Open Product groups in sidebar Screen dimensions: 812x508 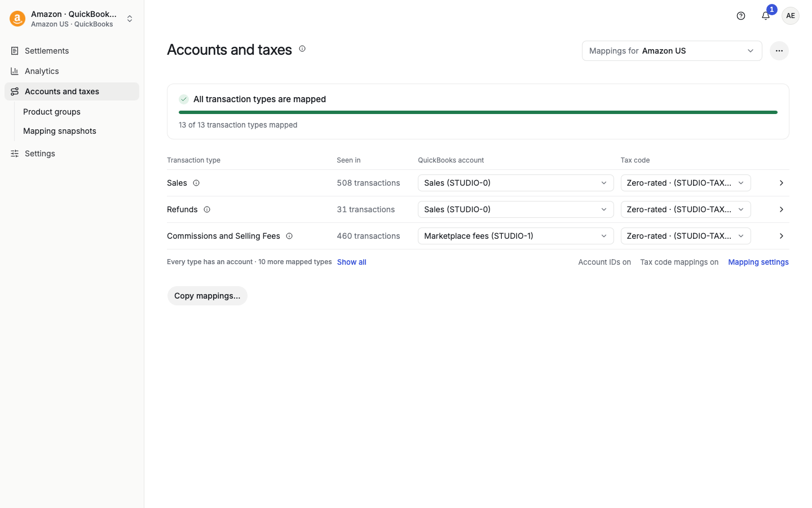coord(52,112)
